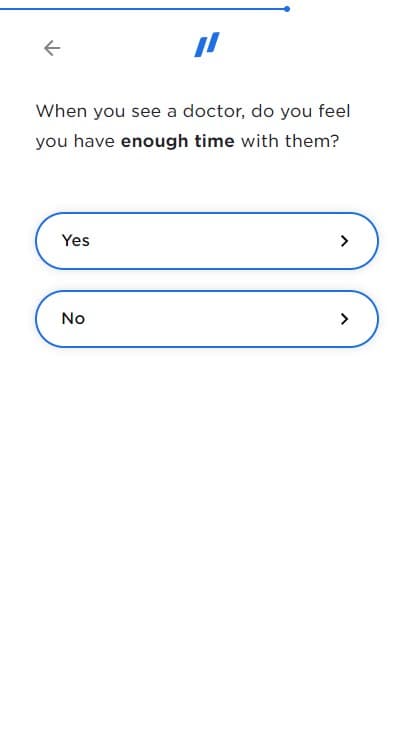Select the No answer option
This screenshot has height=736, width=414.
point(207,319)
